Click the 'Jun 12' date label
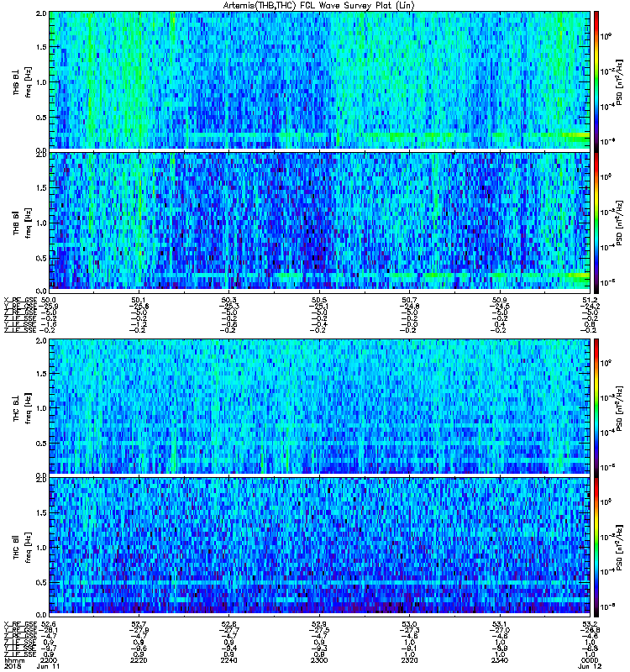 point(590,666)
